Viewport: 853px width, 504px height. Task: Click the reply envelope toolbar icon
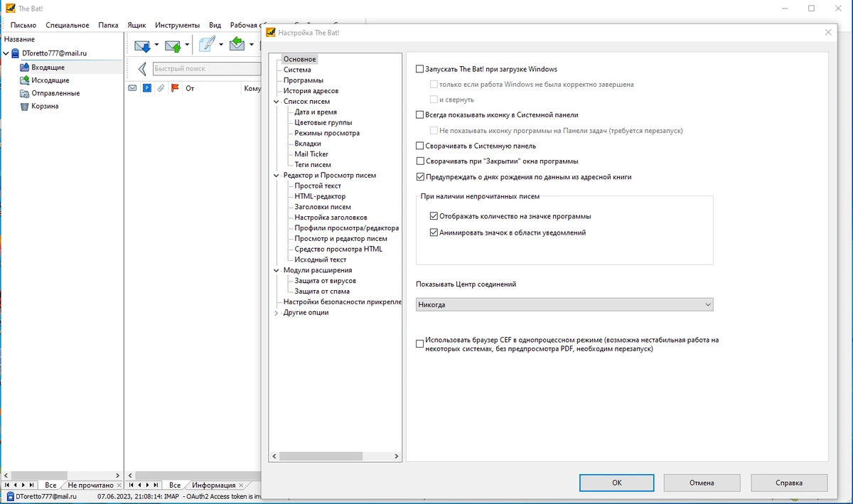point(237,45)
